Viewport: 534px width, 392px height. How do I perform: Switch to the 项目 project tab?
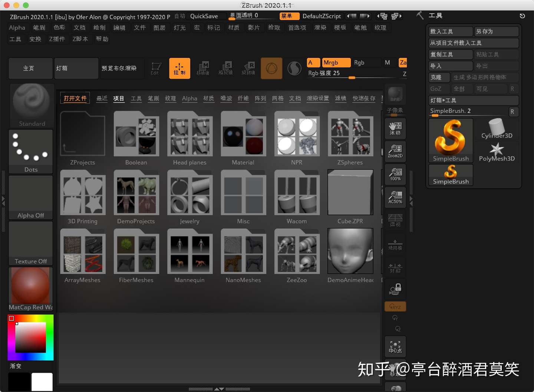119,98
